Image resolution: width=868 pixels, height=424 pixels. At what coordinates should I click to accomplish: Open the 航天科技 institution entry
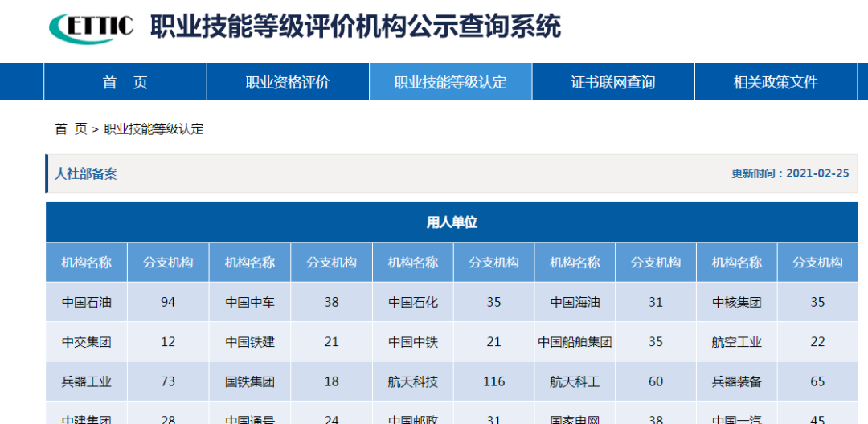point(413,381)
